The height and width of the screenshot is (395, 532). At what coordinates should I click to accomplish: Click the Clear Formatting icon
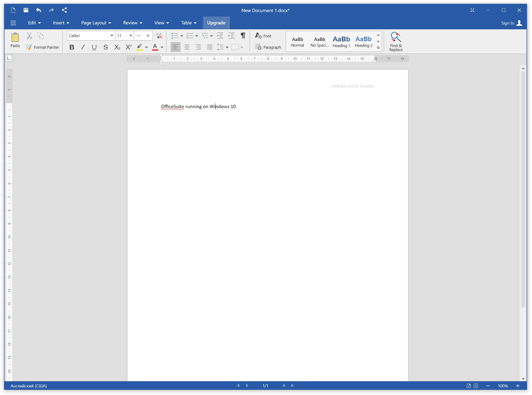point(159,35)
